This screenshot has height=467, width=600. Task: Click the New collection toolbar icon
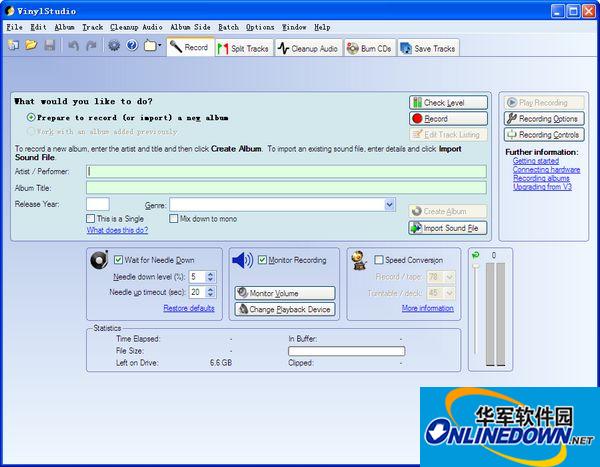tap(13, 46)
